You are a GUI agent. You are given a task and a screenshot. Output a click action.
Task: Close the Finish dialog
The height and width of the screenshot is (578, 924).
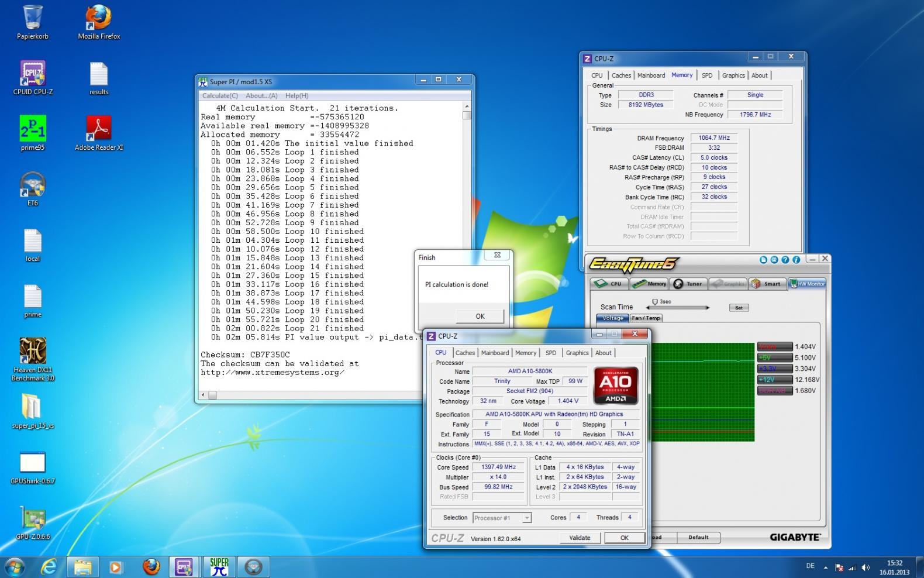click(x=497, y=256)
